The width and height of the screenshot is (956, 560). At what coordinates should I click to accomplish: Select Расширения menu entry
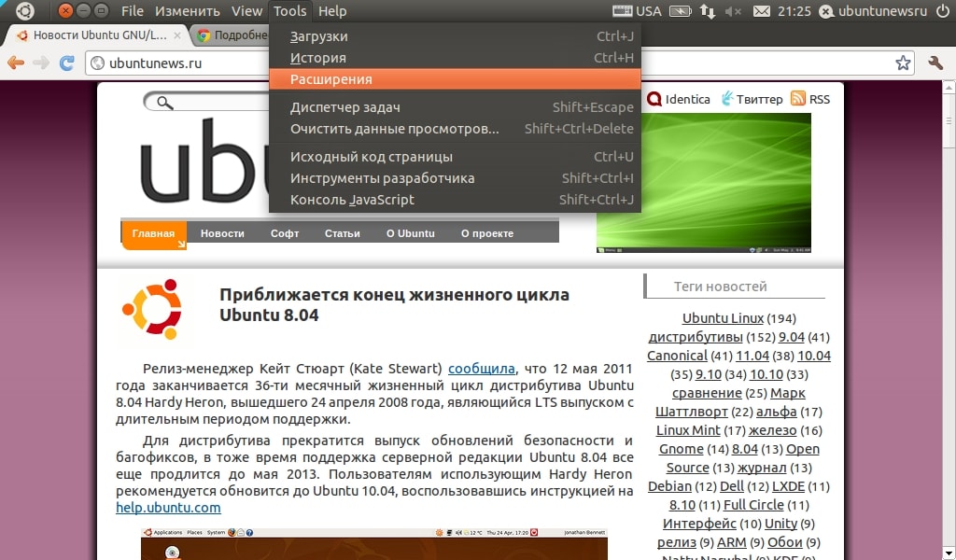(x=455, y=79)
